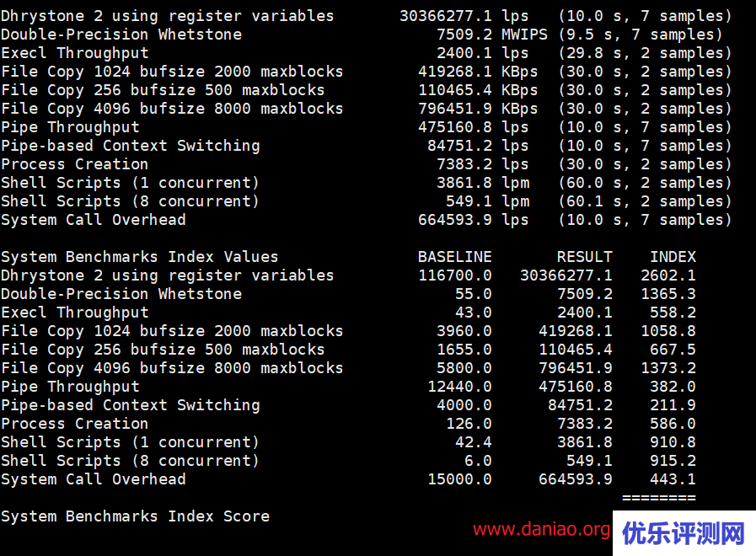
Task: Click the RESULT column header
Action: pyautogui.click(x=584, y=257)
